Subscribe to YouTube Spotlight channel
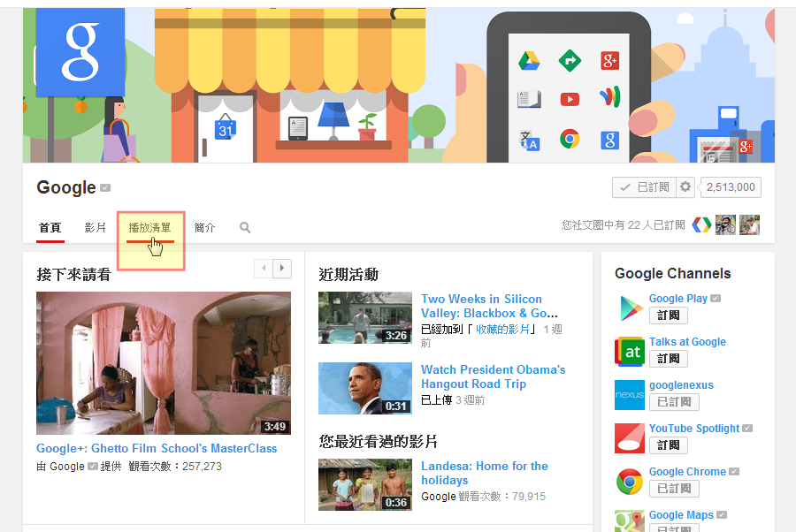The width and height of the screenshot is (796, 532). [x=668, y=445]
